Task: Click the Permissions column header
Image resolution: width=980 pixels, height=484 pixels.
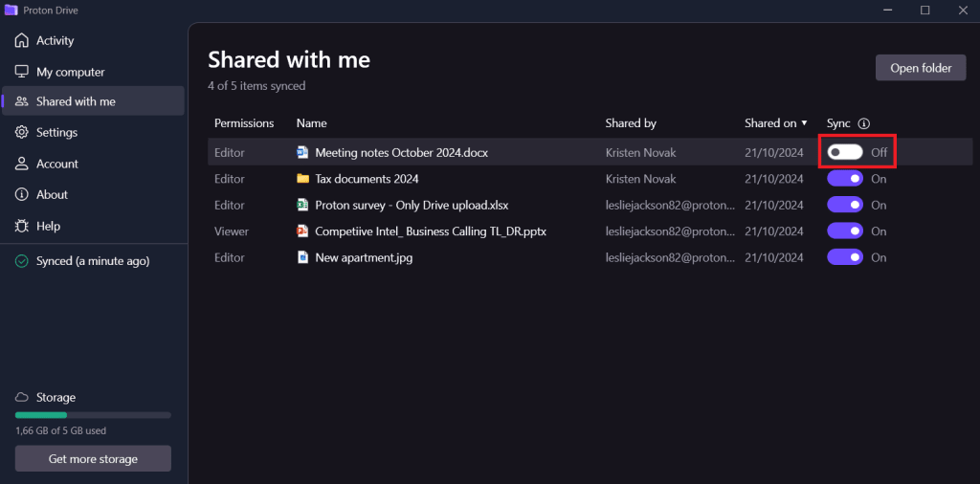Action: pos(244,123)
